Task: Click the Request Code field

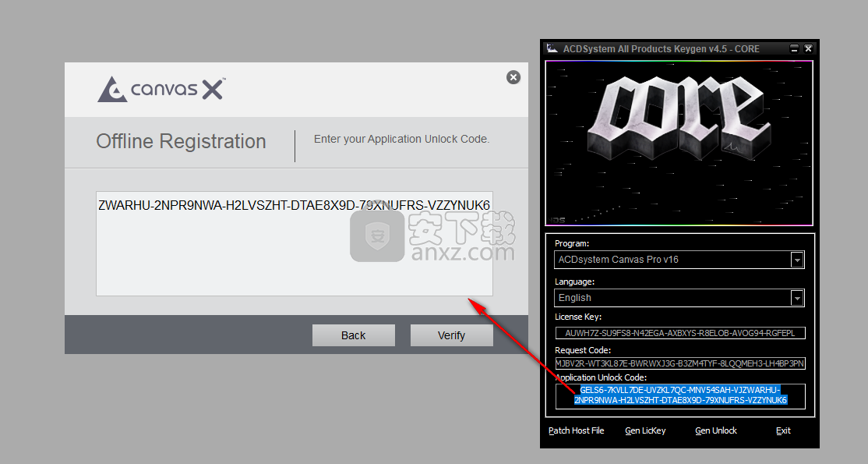Action: click(x=679, y=363)
